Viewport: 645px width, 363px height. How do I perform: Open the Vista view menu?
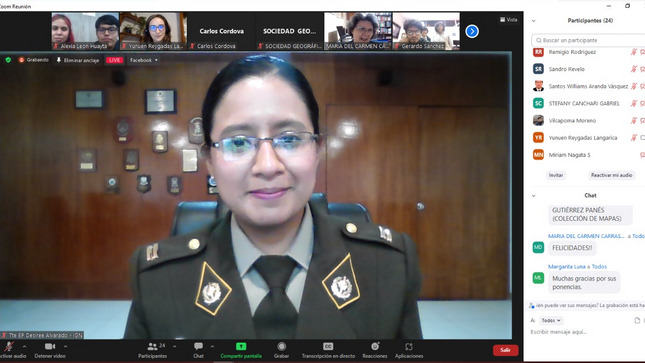pos(509,19)
